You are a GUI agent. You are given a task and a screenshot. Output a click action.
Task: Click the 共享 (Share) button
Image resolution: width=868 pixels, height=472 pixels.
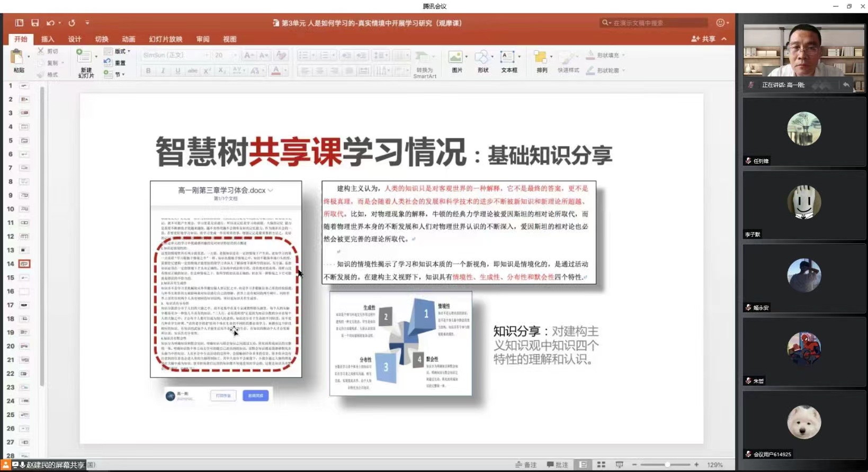703,39
